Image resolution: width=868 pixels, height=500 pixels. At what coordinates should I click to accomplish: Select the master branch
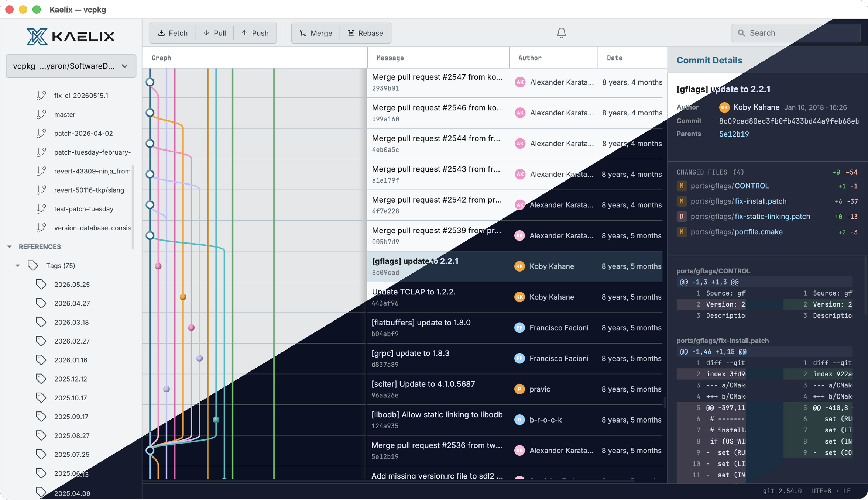(x=65, y=114)
